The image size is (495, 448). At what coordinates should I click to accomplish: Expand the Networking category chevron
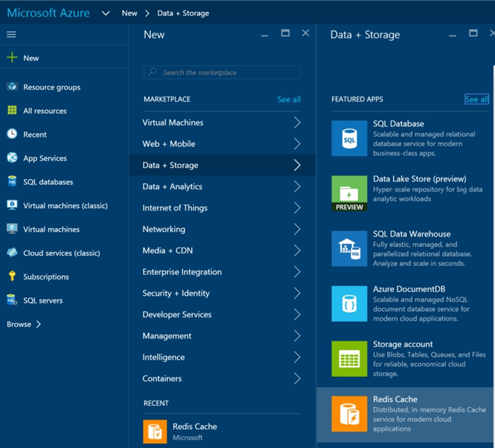[297, 229]
